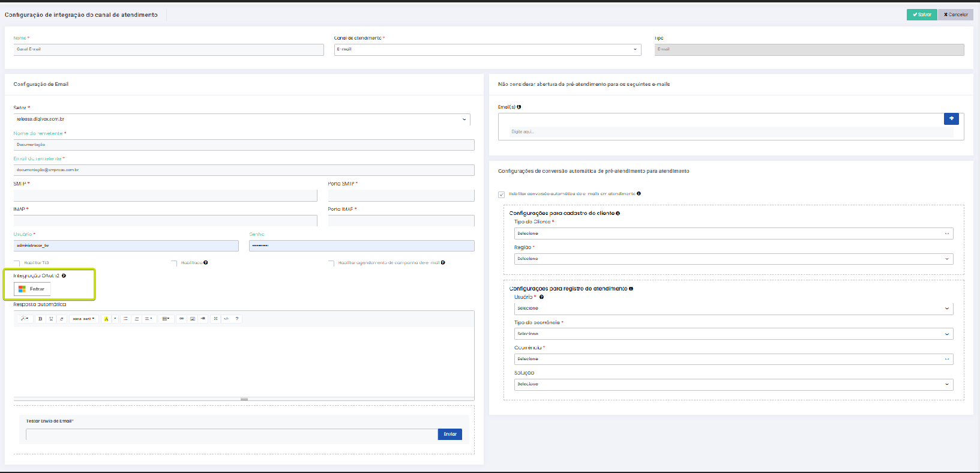The height and width of the screenshot is (473, 980).
Task: Click the green Salvar button
Action: click(x=921, y=14)
